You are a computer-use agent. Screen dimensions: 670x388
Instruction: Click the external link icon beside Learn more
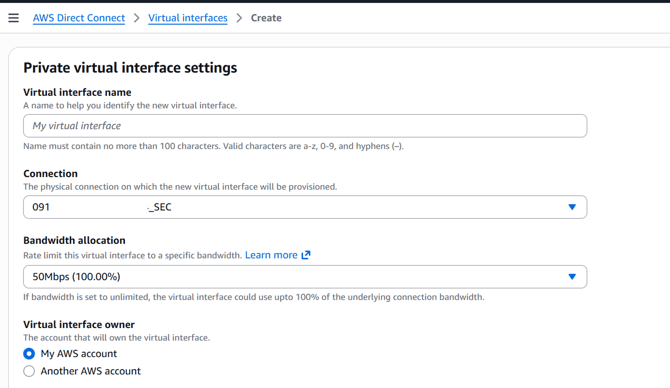pyautogui.click(x=306, y=255)
